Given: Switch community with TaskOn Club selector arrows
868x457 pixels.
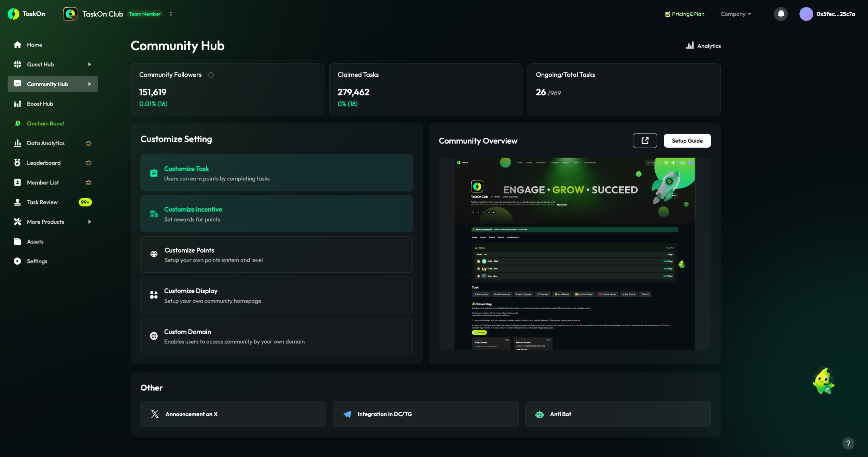Looking at the screenshot, I should pos(171,14).
